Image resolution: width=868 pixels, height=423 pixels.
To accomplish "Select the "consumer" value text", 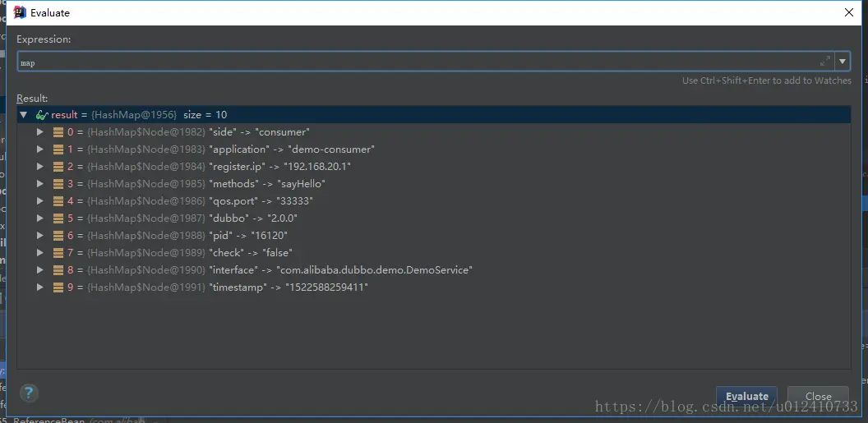I will point(282,132).
